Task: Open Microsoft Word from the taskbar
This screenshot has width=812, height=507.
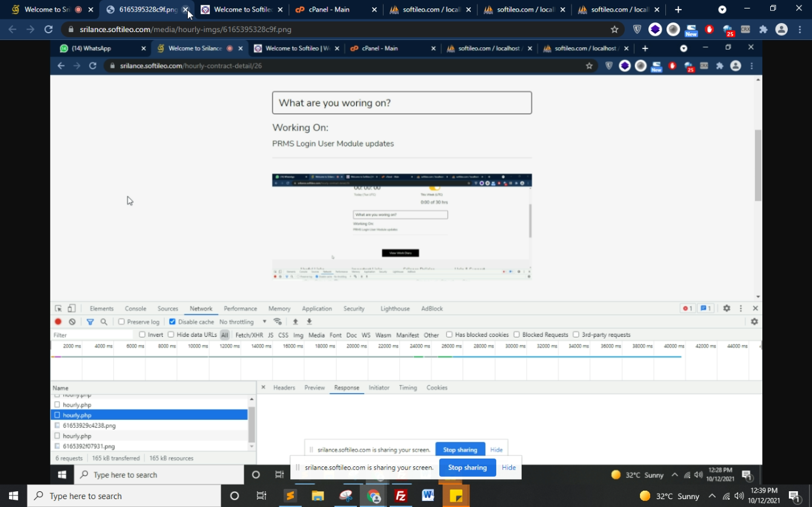Action: pos(428,496)
